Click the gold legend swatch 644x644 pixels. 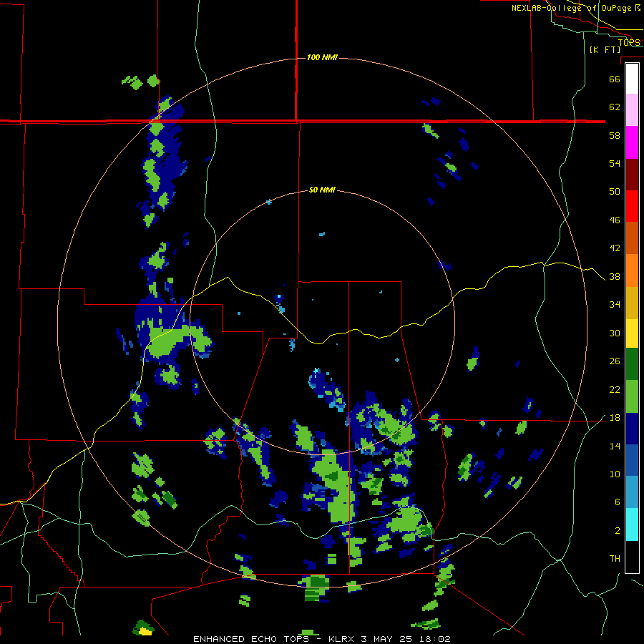click(632, 303)
